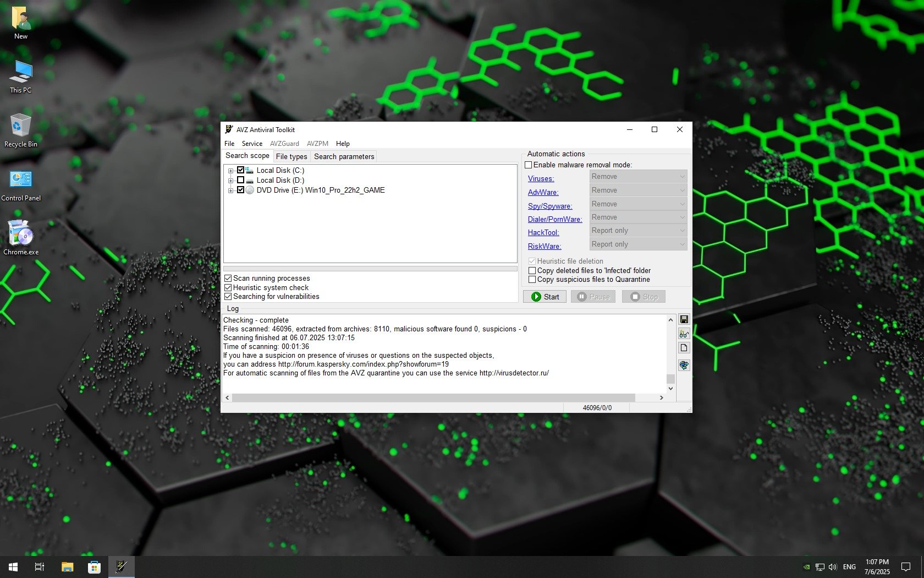924x578 pixels.
Task: Open the AVZPM menu
Action: [317, 144]
